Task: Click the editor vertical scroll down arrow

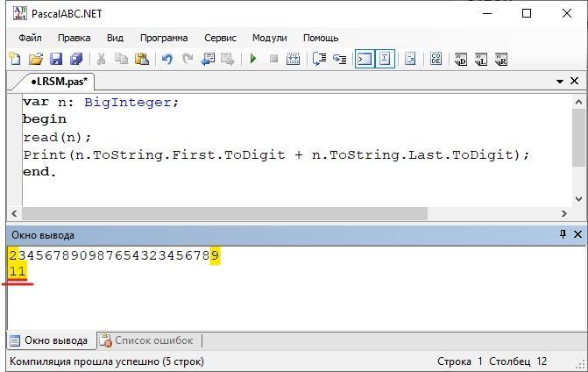Action: coord(578,198)
